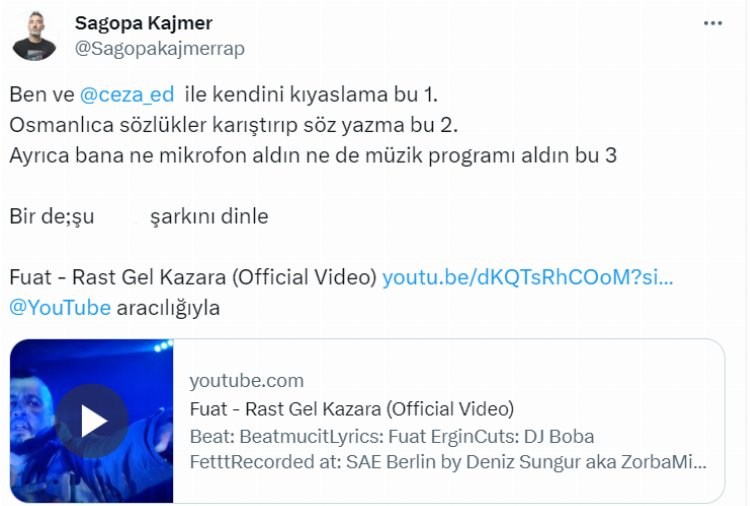Click the video thumbnail in link card
Screen dimensions: 750x506
click(91, 421)
